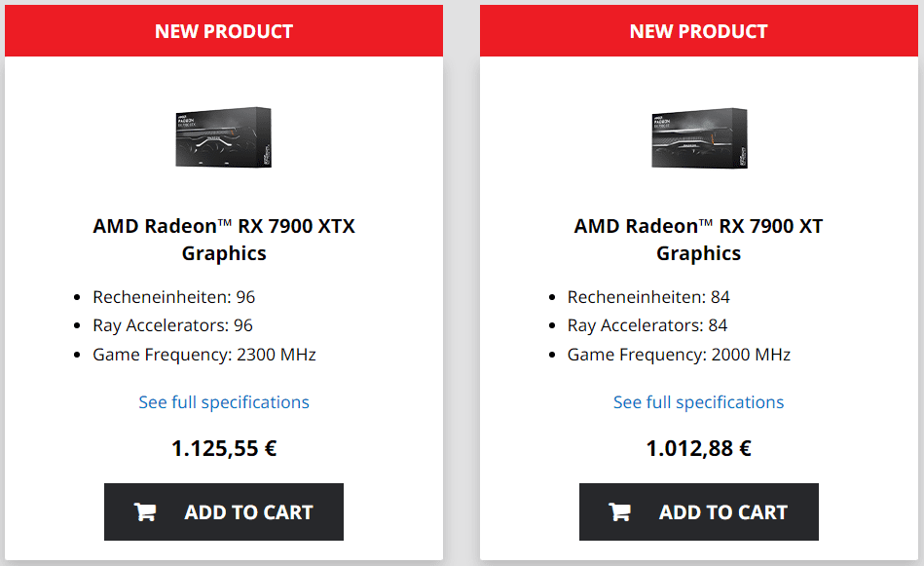Screen dimensions: 924x566
Task: Click the cart icon for RX 7900 XT
Action: [x=619, y=512]
